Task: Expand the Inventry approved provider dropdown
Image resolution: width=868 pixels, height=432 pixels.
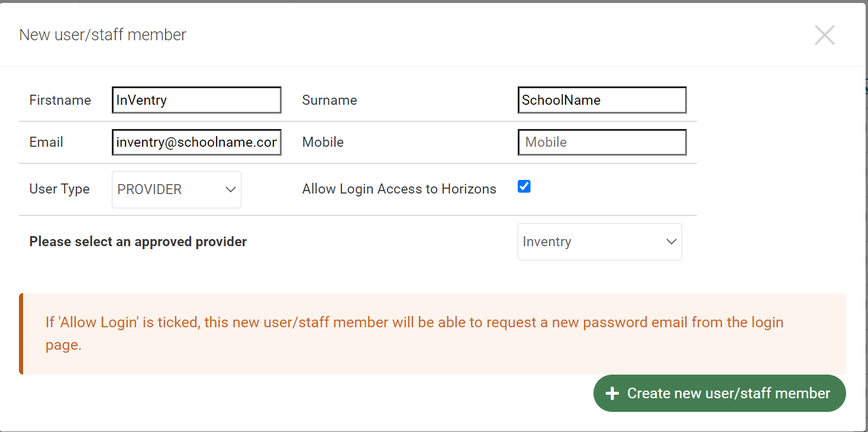Action: pos(599,241)
